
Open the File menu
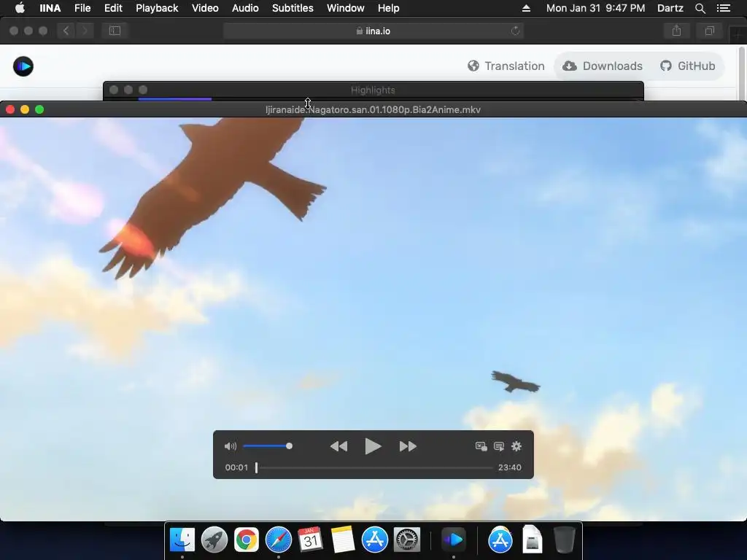pyautogui.click(x=82, y=8)
